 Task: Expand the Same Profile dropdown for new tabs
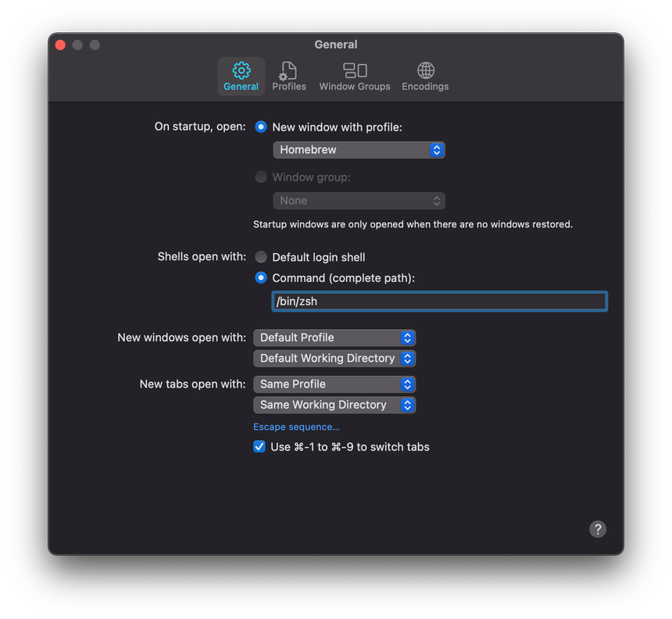click(334, 384)
